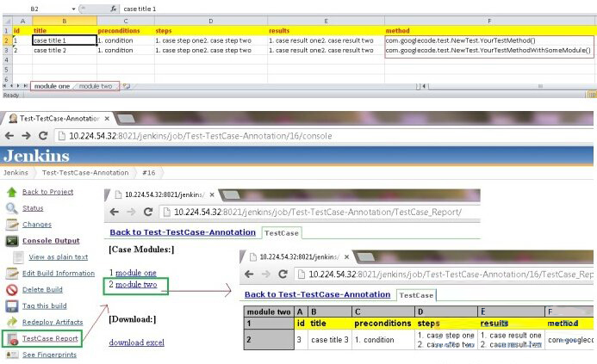Click the Delete Build prohibition icon

tap(11, 290)
